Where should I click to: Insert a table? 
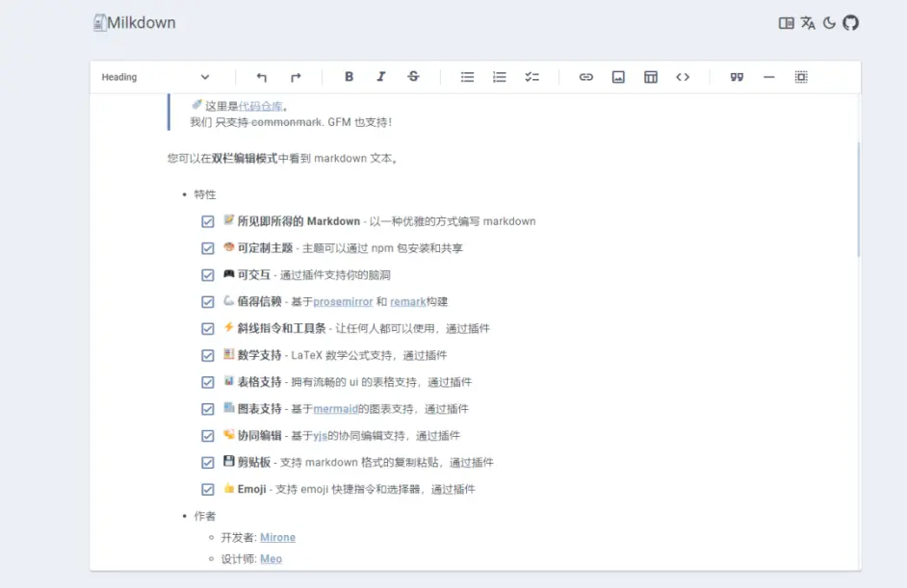650,77
